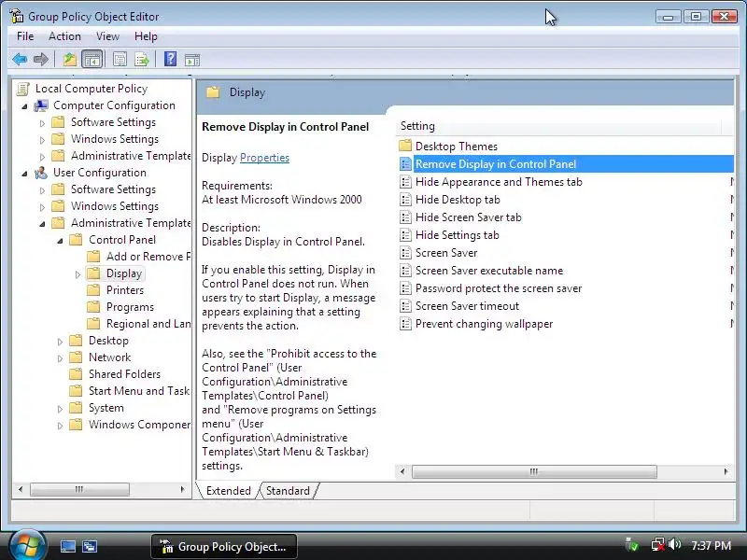Click the taskbar clock showing 7:37 PM
747x560 pixels.
pyautogui.click(x=711, y=545)
